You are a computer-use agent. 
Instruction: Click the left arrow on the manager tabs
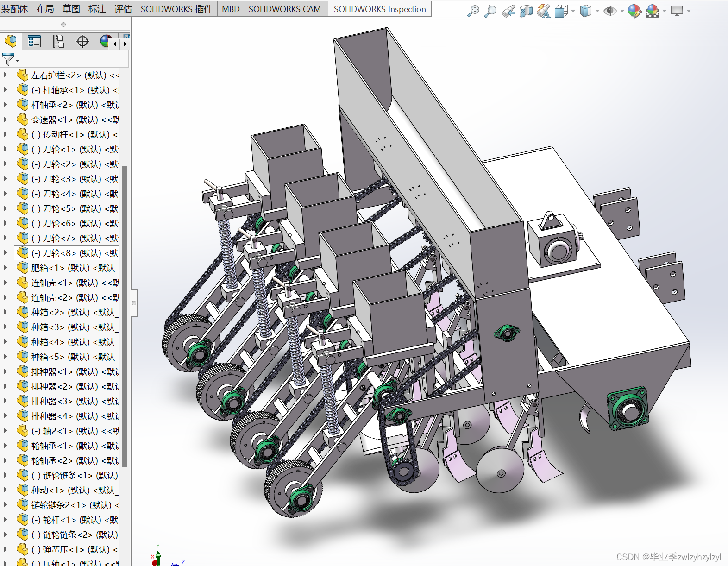pos(115,44)
